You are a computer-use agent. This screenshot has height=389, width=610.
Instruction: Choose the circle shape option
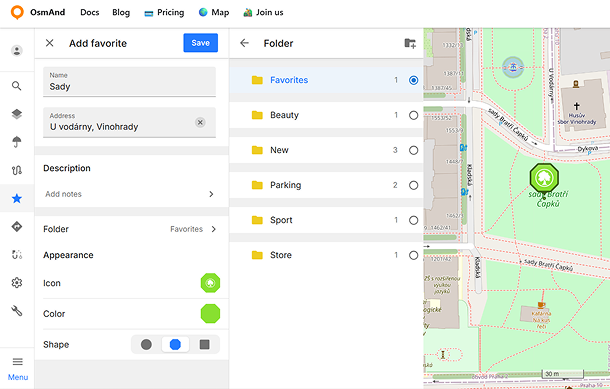click(146, 344)
